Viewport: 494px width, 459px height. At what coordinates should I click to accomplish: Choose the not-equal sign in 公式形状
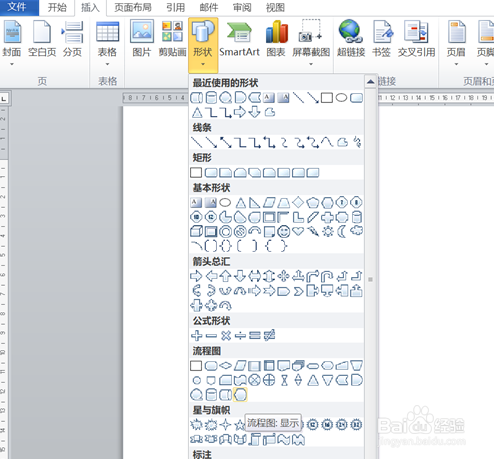[269, 335]
